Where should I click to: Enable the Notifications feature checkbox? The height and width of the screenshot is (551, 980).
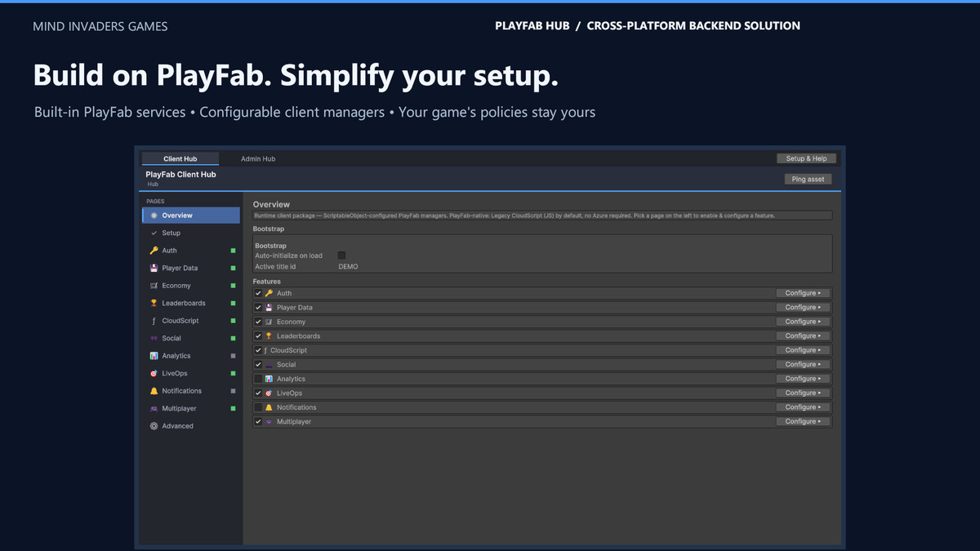pos(258,407)
